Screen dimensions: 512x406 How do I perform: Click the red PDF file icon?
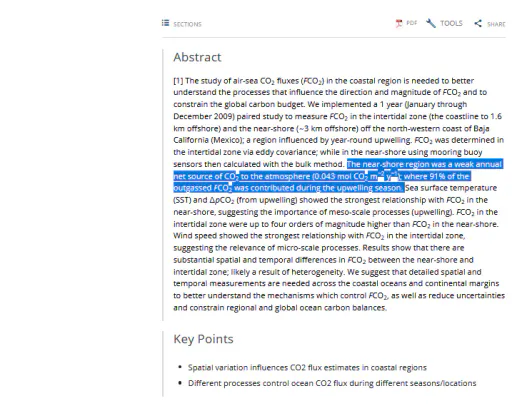pos(399,23)
